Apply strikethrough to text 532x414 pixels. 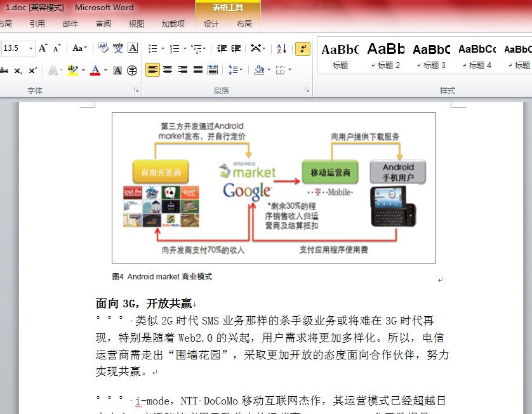[4, 70]
